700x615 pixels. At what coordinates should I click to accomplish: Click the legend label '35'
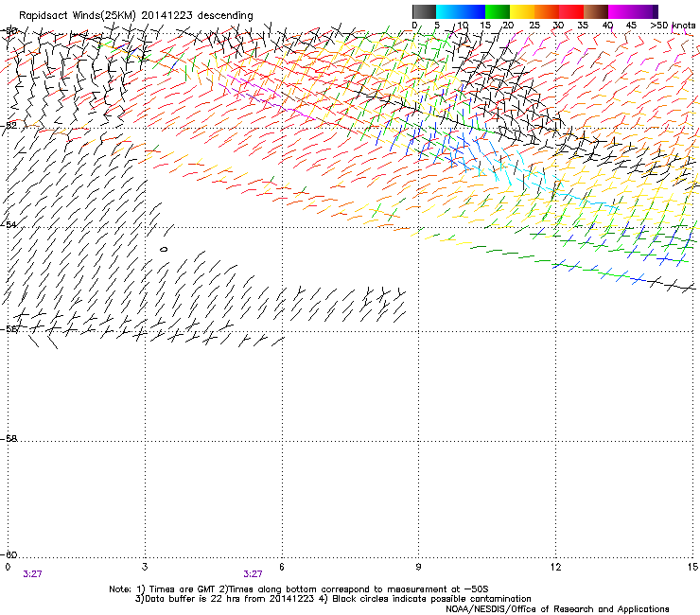click(583, 26)
